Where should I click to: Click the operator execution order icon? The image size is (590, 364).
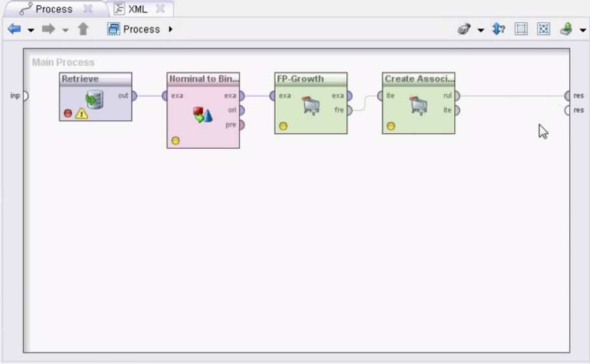click(498, 29)
